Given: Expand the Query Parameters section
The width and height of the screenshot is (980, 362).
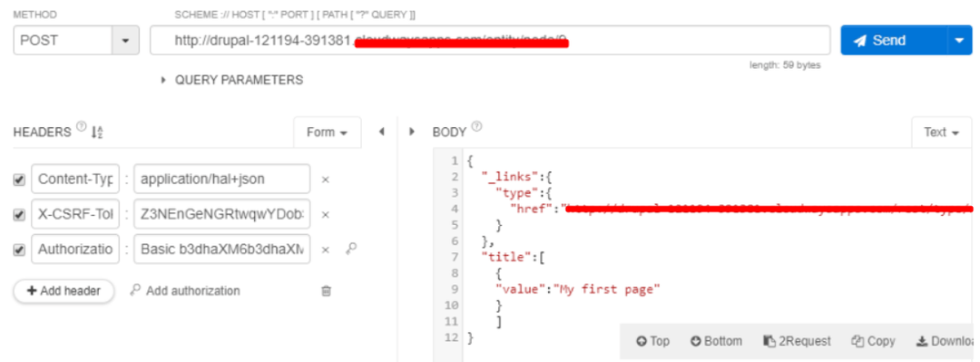Looking at the screenshot, I should click(x=232, y=80).
